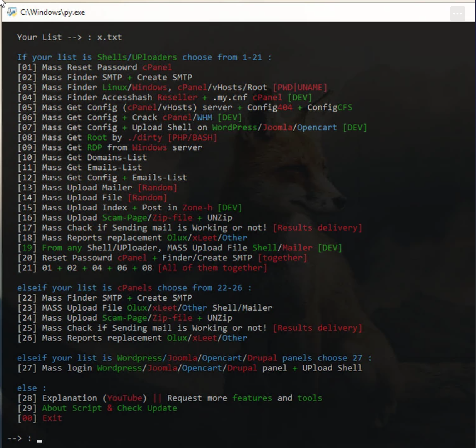
Task: Select option [17] Mass Chack Sending mail
Action: coord(190,228)
